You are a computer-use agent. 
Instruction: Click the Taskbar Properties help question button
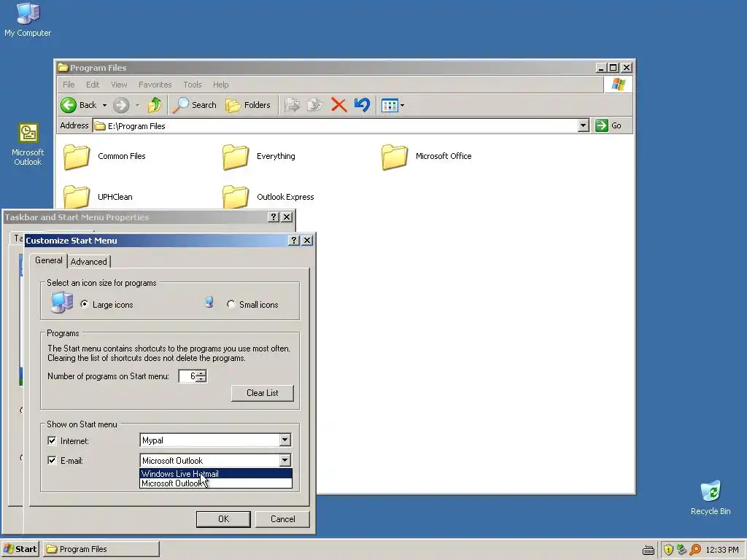[x=273, y=217]
